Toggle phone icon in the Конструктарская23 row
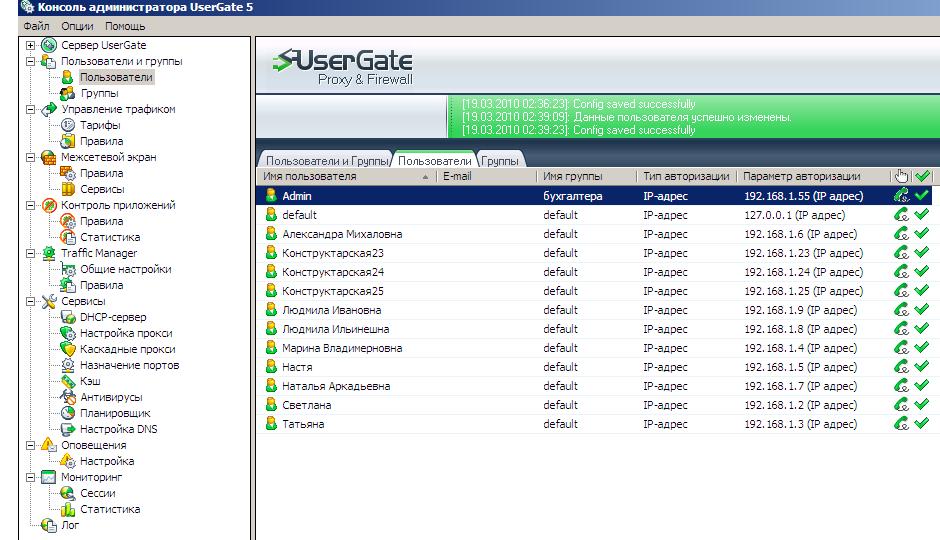 [901, 252]
